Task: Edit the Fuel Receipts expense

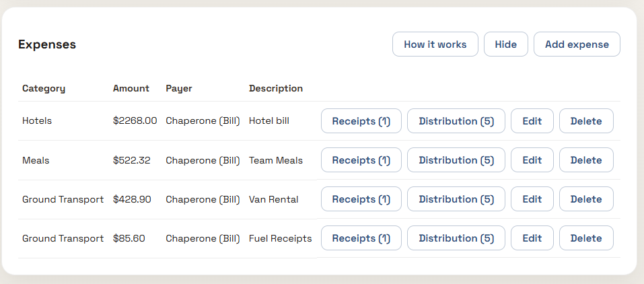Action: tap(532, 238)
